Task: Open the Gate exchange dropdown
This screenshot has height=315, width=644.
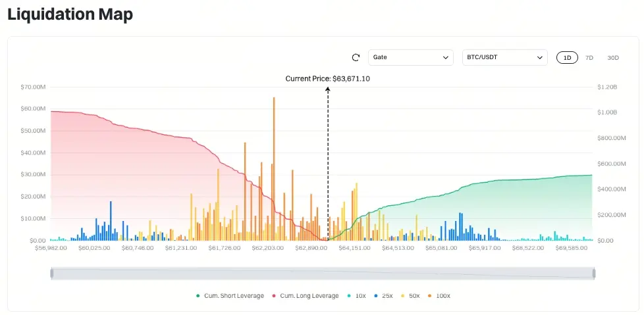Action: [x=411, y=58]
